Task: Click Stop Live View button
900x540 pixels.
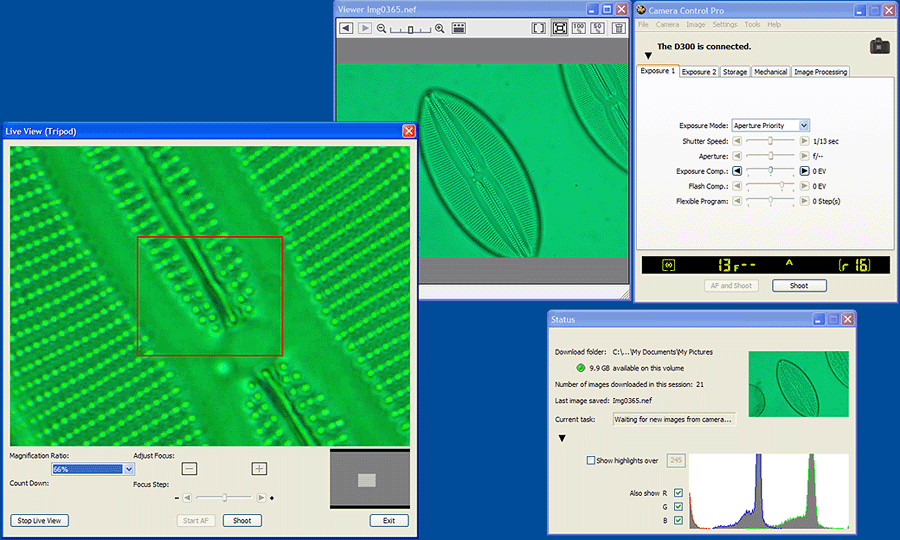Action: [x=39, y=520]
